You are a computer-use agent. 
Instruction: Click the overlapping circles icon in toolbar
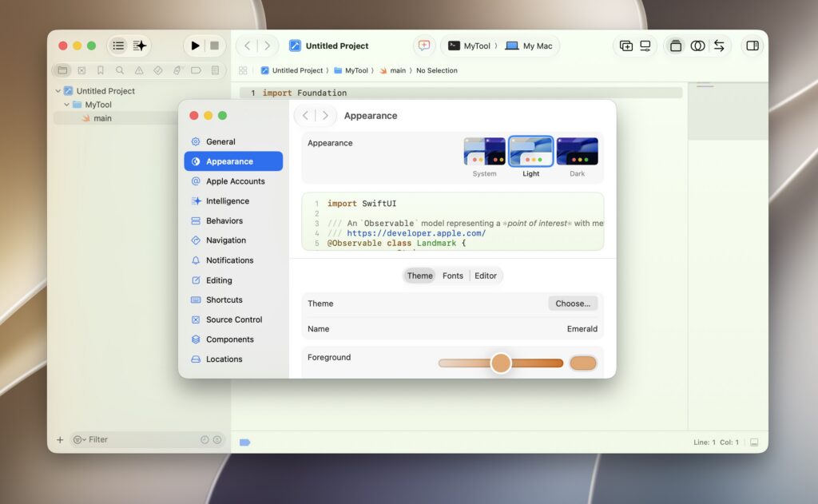pyautogui.click(x=697, y=46)
